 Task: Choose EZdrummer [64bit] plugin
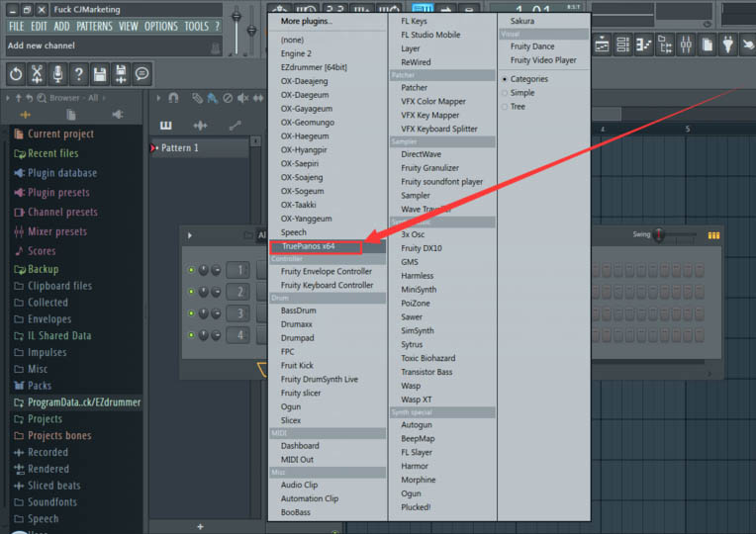click(314, 67)
